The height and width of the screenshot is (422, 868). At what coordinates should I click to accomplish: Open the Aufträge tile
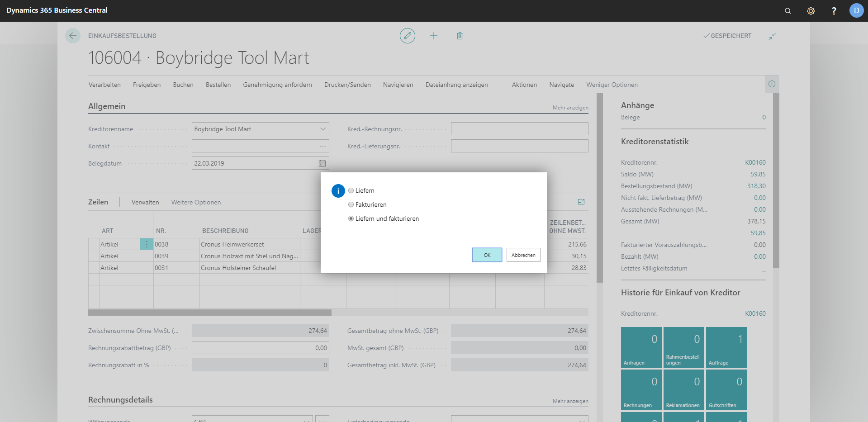pyautogui.click(x=726, y=347)
